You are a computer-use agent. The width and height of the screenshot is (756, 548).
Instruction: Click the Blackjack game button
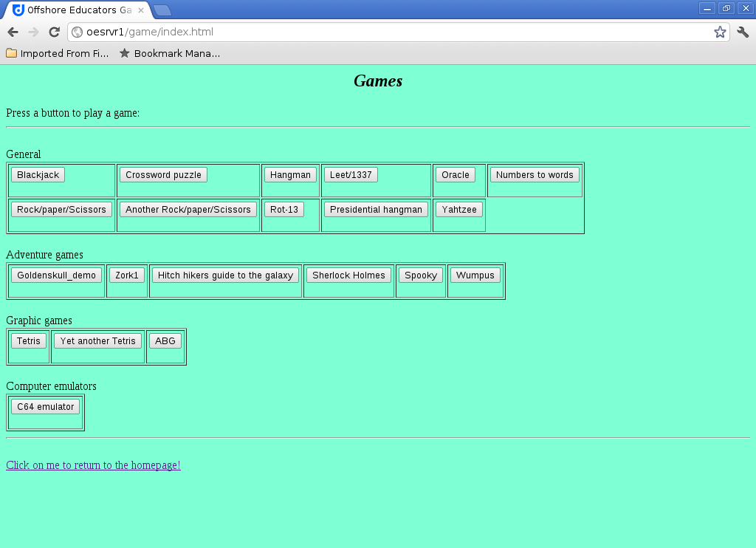tap(38, 174)
